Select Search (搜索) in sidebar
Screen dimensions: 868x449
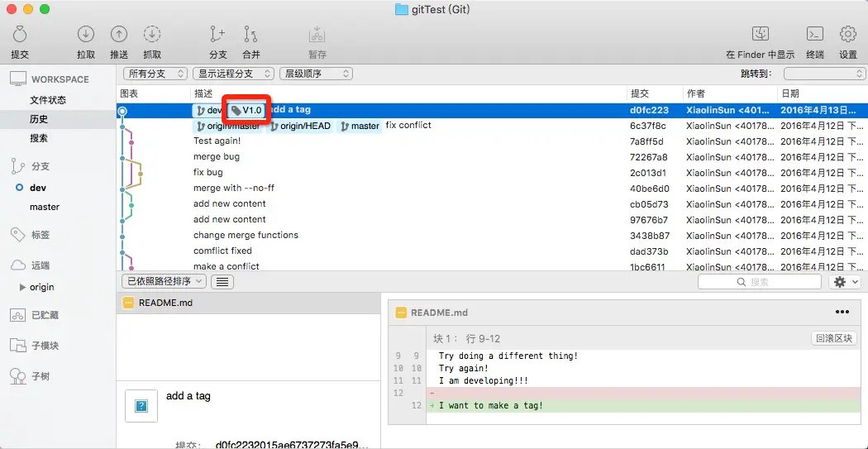point(39,138)
